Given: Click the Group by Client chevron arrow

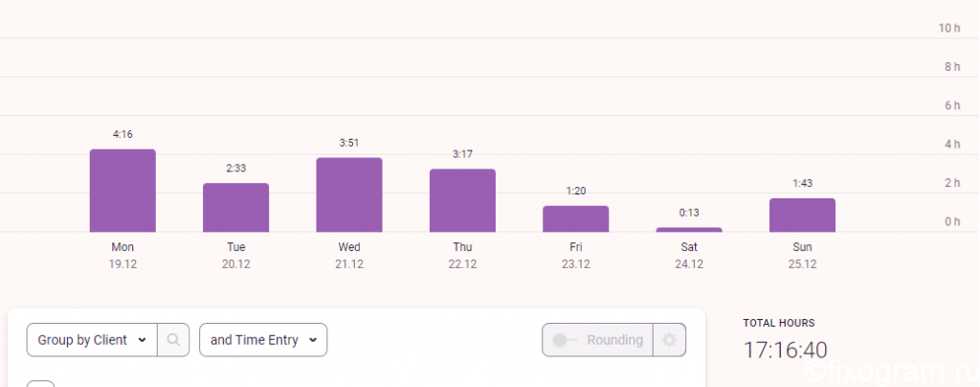Looking at the screenshot, I should 142,340.
